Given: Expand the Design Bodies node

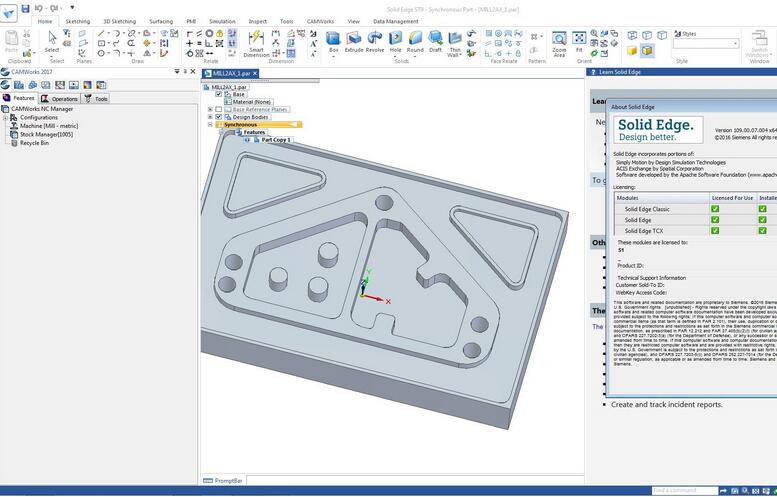Looking at the screenshot, I should coord(210,117).
